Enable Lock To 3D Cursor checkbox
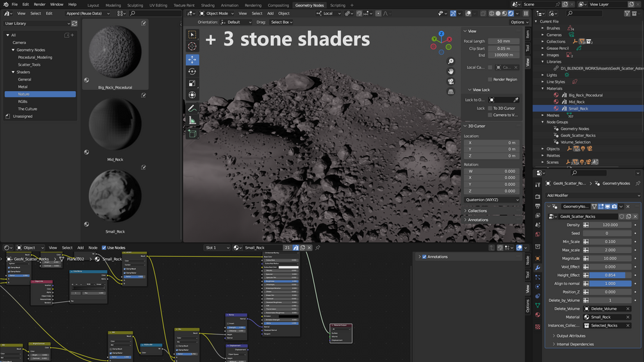This screenshot has width=644, height=362. 490,108
